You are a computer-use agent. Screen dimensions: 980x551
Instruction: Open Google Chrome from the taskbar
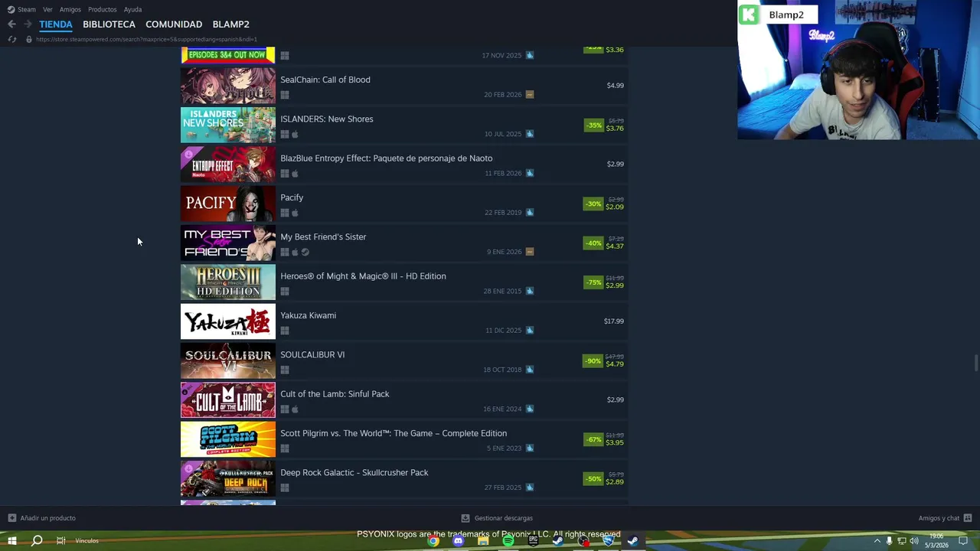pyautogui.click(x=433, y=541)
